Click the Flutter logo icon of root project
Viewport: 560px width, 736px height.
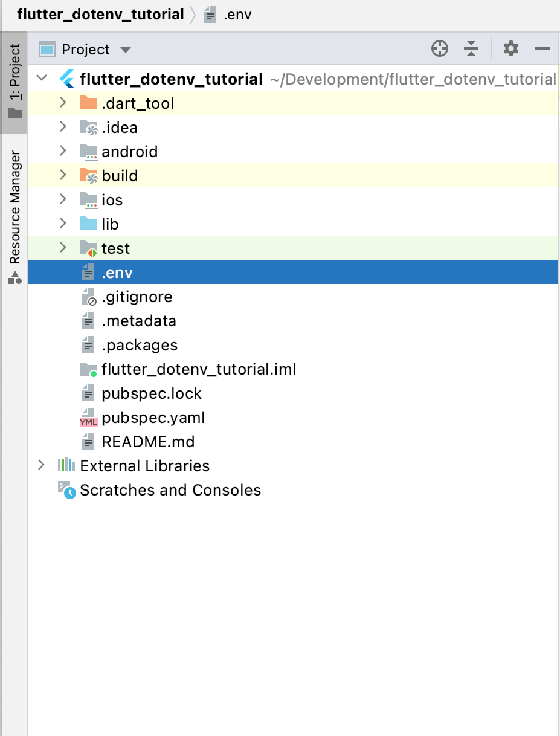pyautogui.click(x=66, y=79)
